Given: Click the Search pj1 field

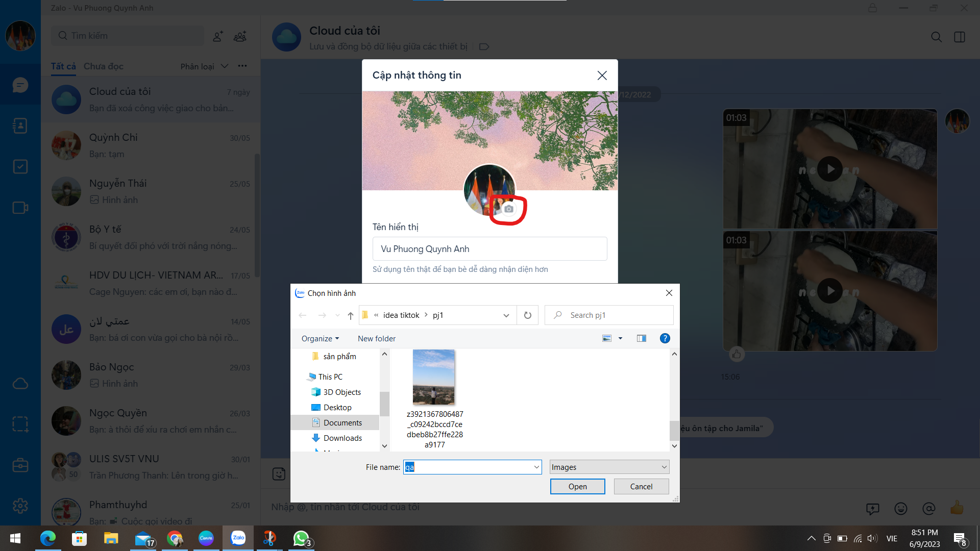Looking at the screenshot, I should [x=609, y=315].
